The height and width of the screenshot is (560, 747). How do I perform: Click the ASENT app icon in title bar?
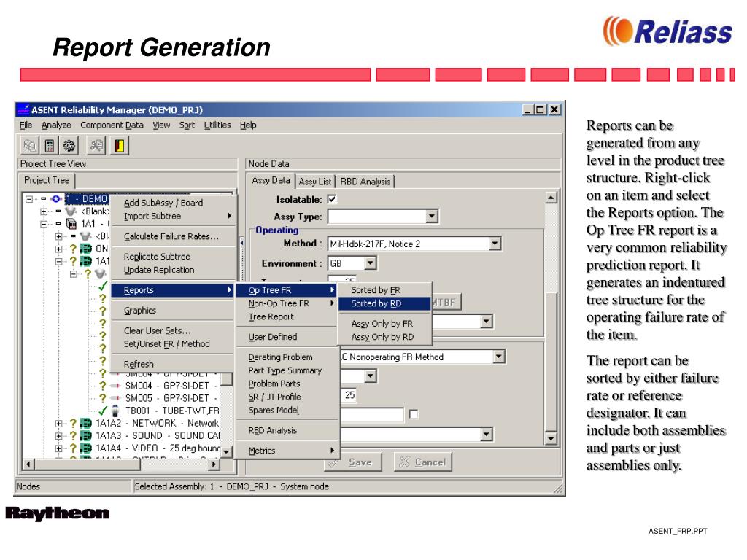pos(23,110)
